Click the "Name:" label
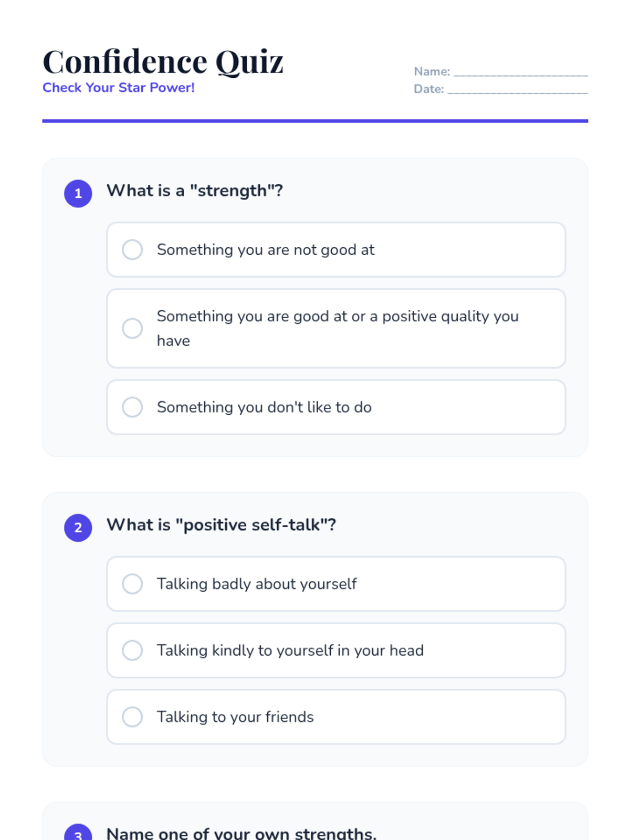The width and height of the screenshot is (630, 840). coord(432,71)
